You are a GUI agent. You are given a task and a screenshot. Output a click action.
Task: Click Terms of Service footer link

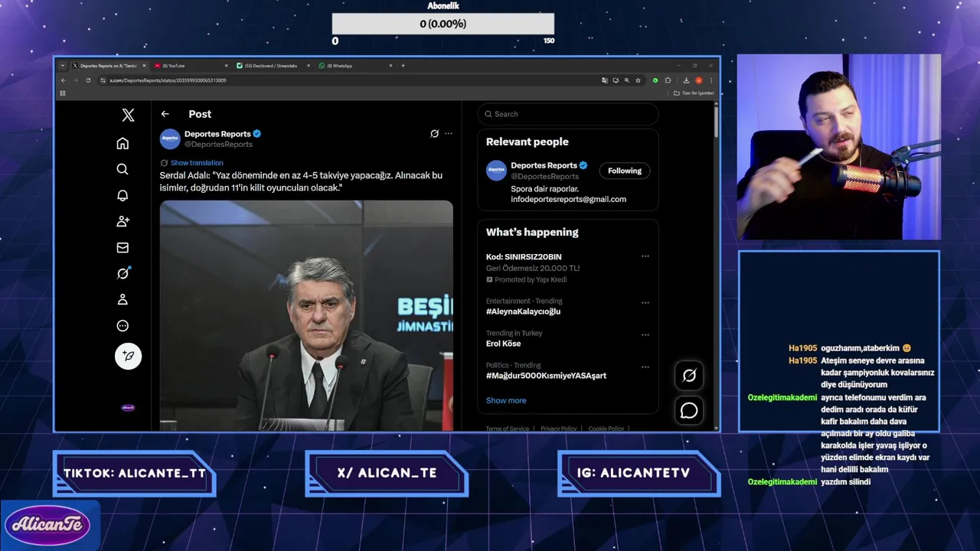point(507,429)
